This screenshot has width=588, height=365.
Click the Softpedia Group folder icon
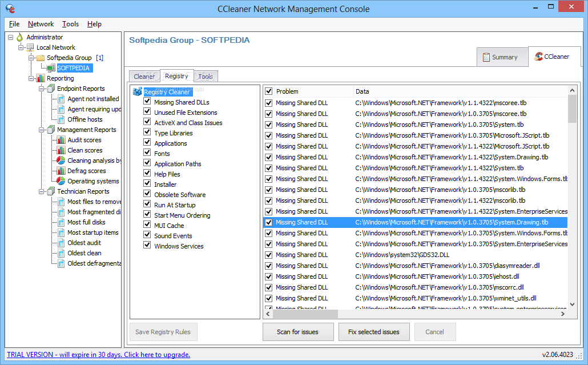[41, 58]
